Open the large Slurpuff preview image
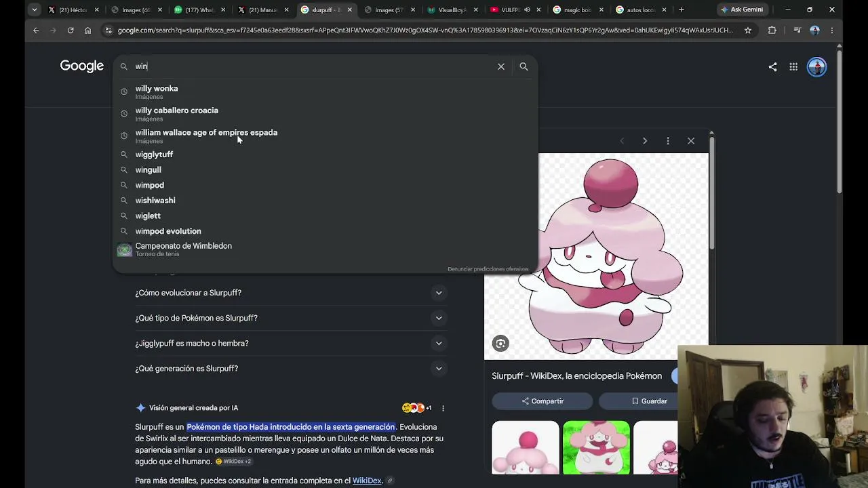This screenshot has height=488, width=868. (596, 256)
